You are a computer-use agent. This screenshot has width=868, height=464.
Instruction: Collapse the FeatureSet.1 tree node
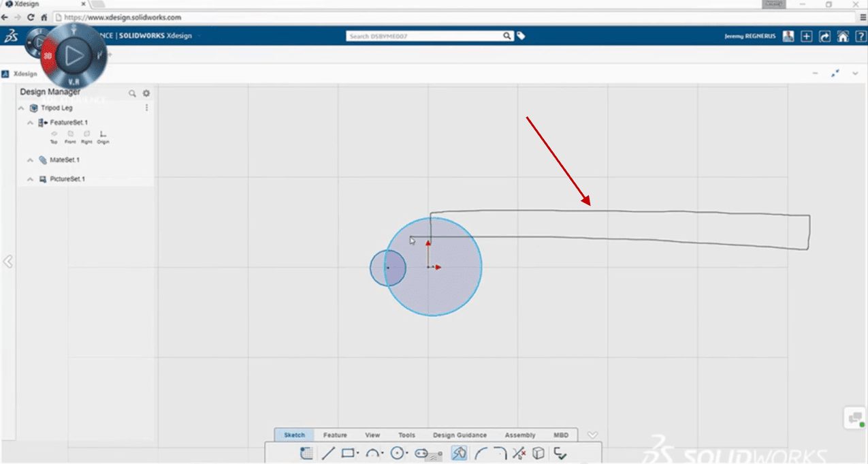[x=30, y=123]
